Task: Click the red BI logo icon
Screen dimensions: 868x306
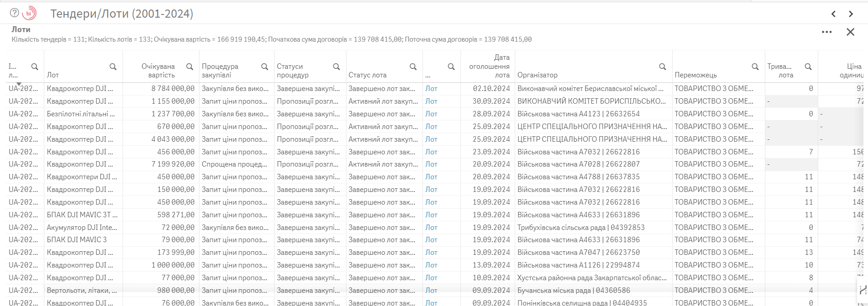Action: pyautogui.click(x=29, y=14)
